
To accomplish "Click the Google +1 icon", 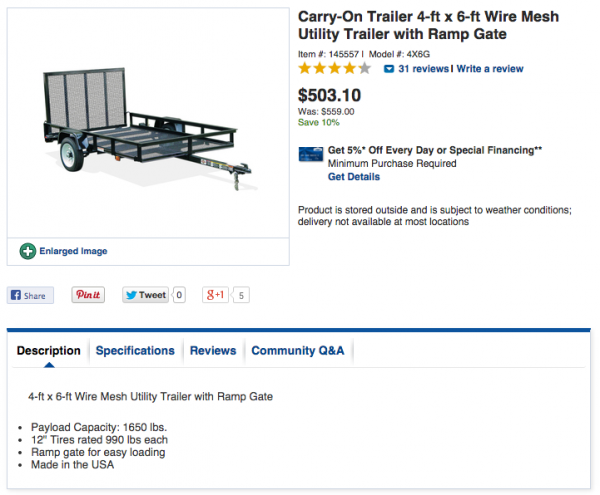I will 215,295.
